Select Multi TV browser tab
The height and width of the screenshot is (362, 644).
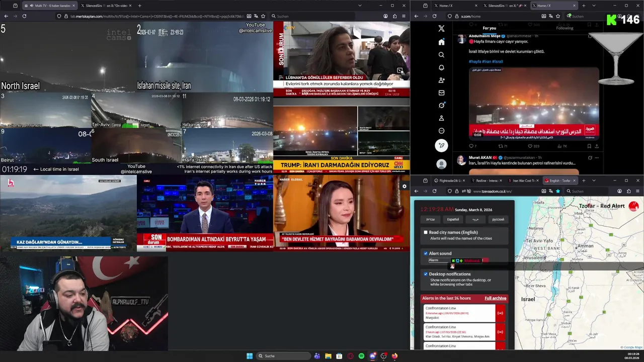(x=50, y=6)
